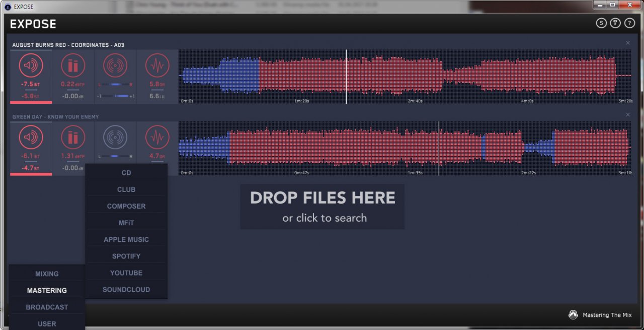
Task: Open the USER preset category
Action: tap(47, 324)
